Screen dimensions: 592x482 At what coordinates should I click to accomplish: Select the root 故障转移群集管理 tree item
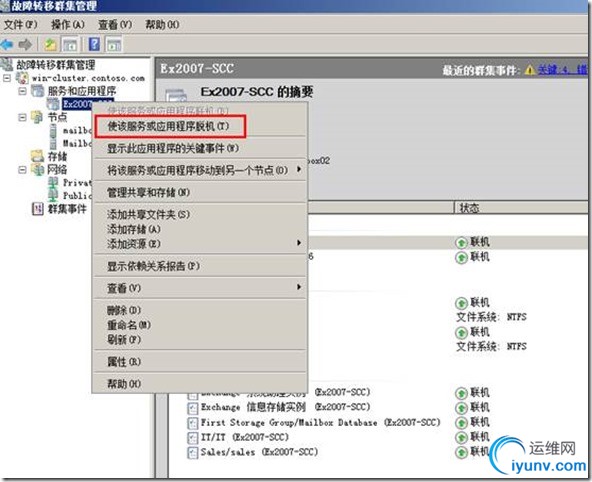(56, 65)
